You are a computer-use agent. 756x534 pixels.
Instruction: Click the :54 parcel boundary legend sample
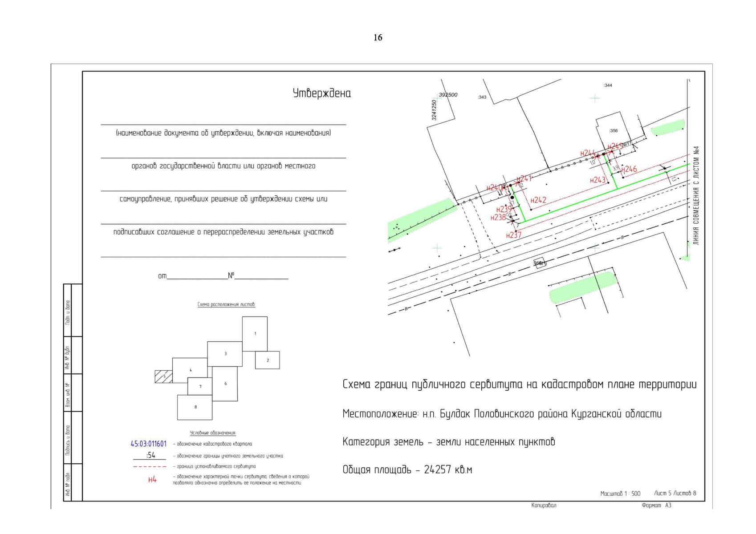[150, 455]
